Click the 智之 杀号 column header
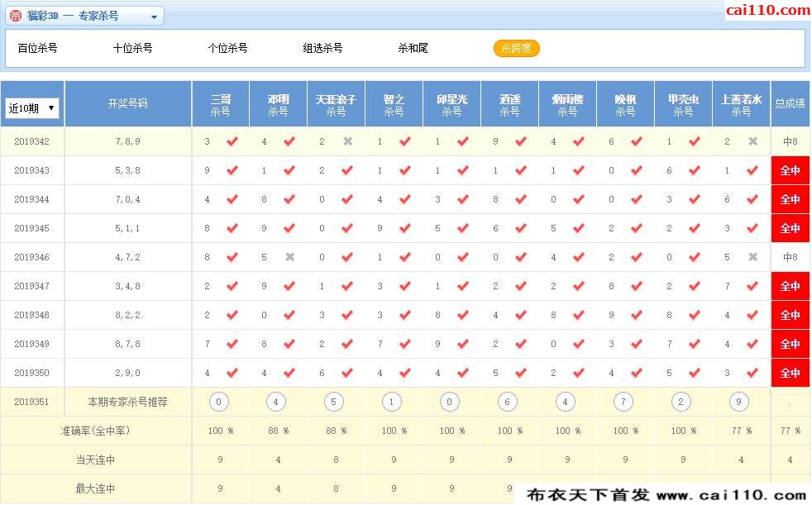812x505 pixels. (x=394, y=104)
